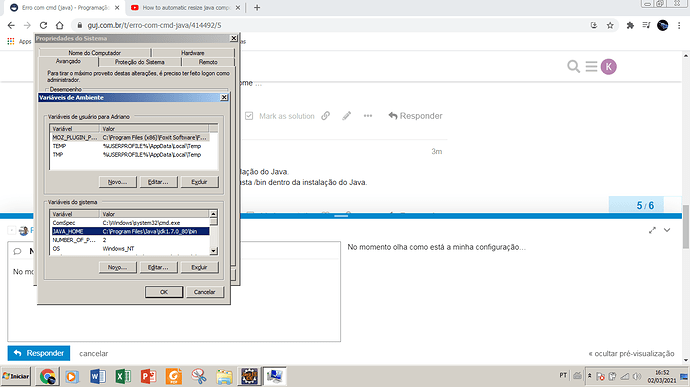Go back with the browser back arrow
Screen dimensions: 690x387
pyautogui.click(x=11, y=26)
